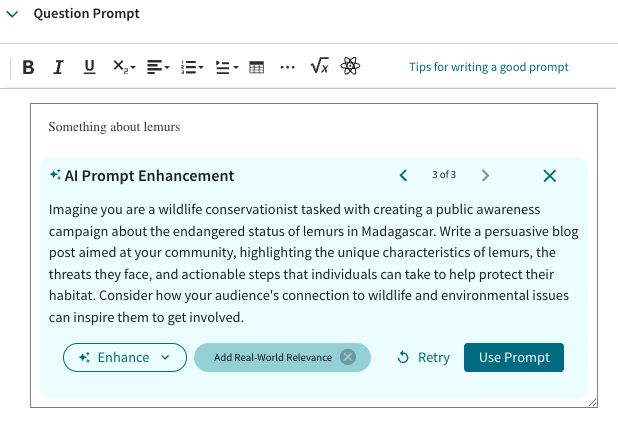Click the '3 of 3' counter text
This screenshot has width=618, height=426.
pyautogui.click(x=444, y=175)
